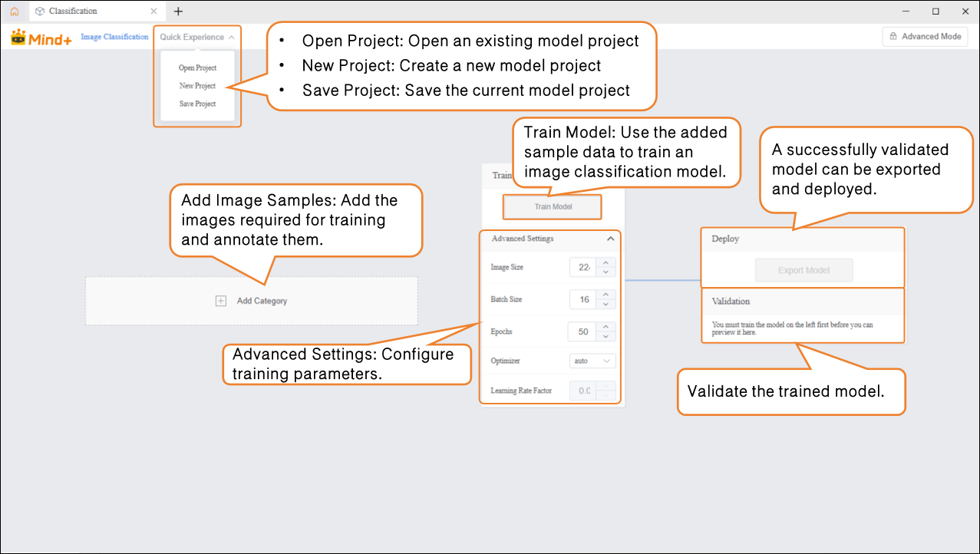
Task: Click the home icon in the tab bar
Action: click(15, 12)
